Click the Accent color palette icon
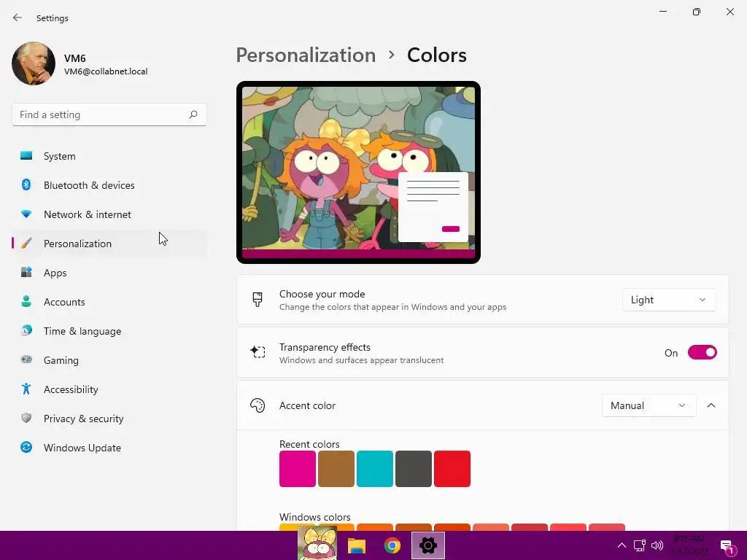This screenshot has width=747, height=560. (258, 405)
